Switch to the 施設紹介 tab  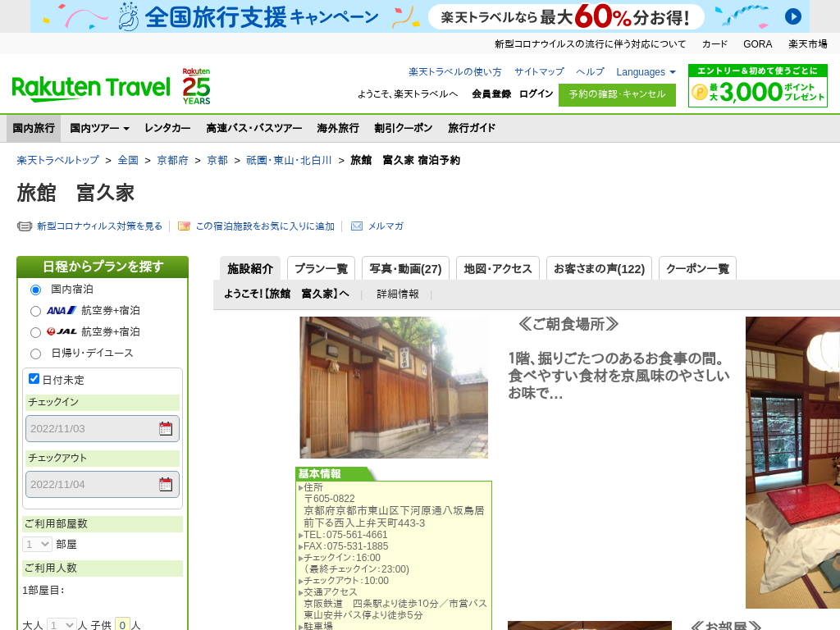coord(250,268)
